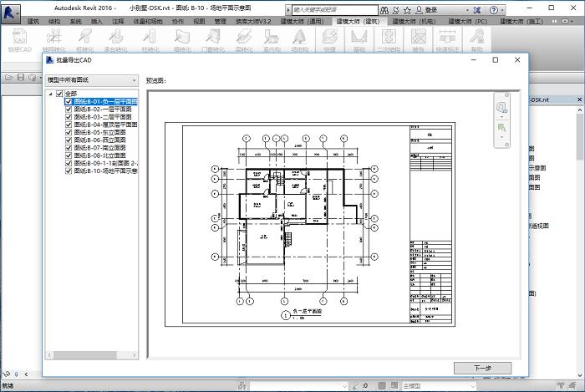Viewport: 585px width, 392px height.
Task: Click the question mark help icon
Action: (494, 10)
